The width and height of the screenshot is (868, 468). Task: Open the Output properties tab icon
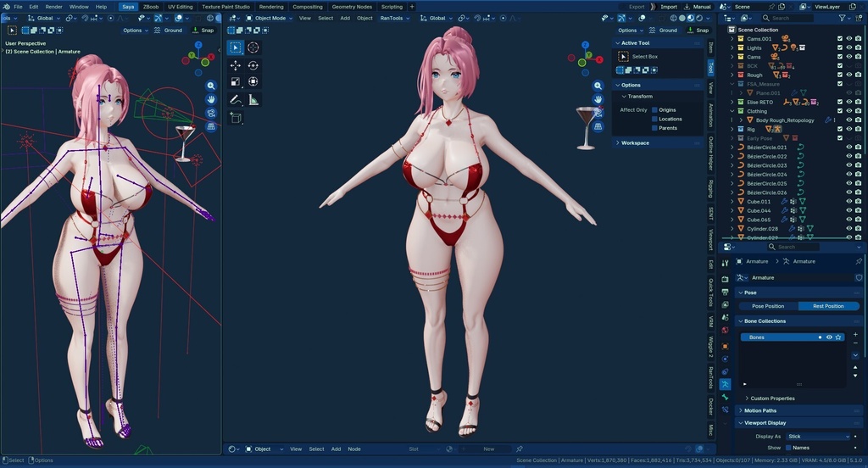[x=726, y=292]
